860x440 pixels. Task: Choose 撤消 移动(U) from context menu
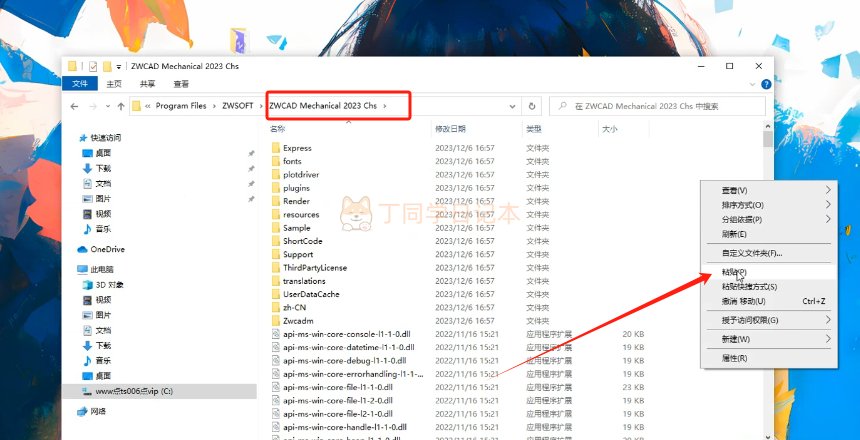pos(769,302)
